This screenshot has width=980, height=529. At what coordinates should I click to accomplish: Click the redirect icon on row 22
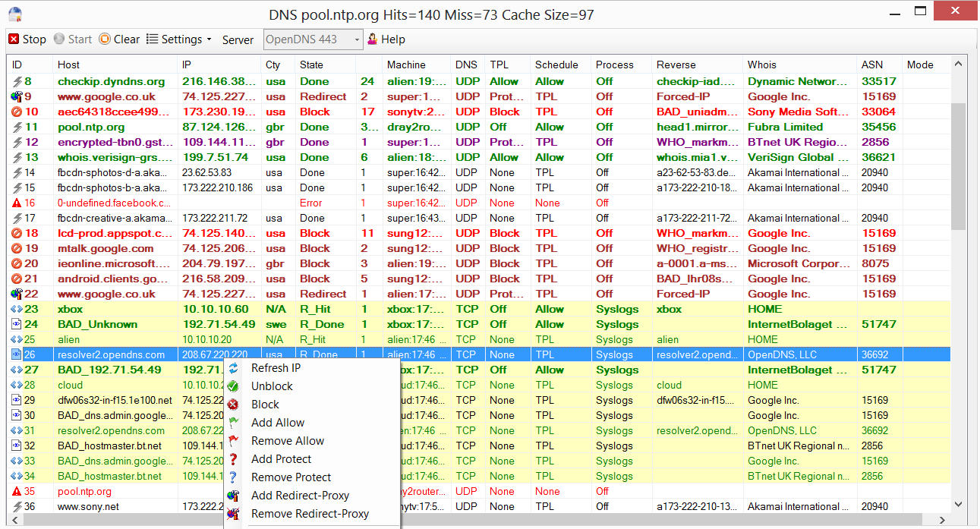[x=17, y=294]
